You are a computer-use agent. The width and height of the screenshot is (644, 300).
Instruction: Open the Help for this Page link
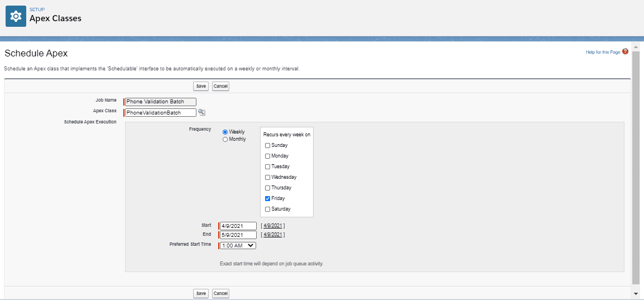point(603,52)
